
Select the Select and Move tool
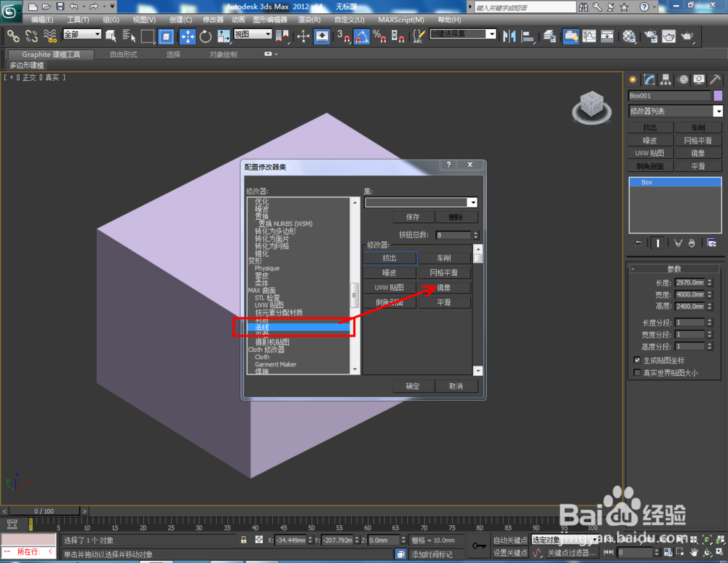[188, 36]
